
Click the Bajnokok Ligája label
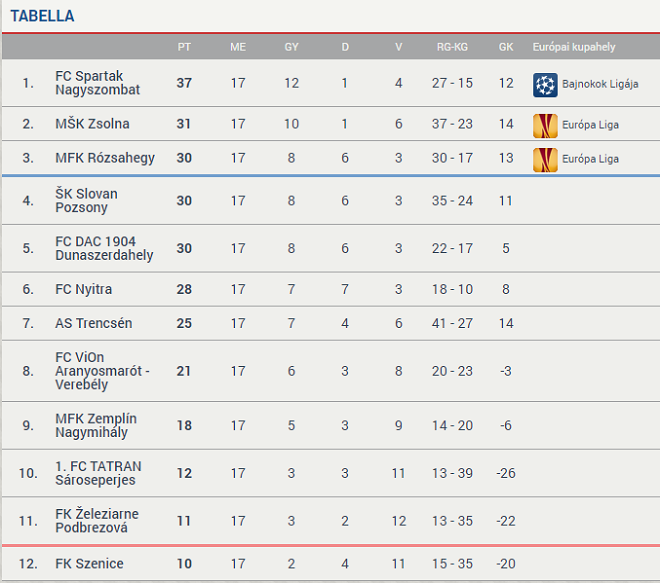598,84
